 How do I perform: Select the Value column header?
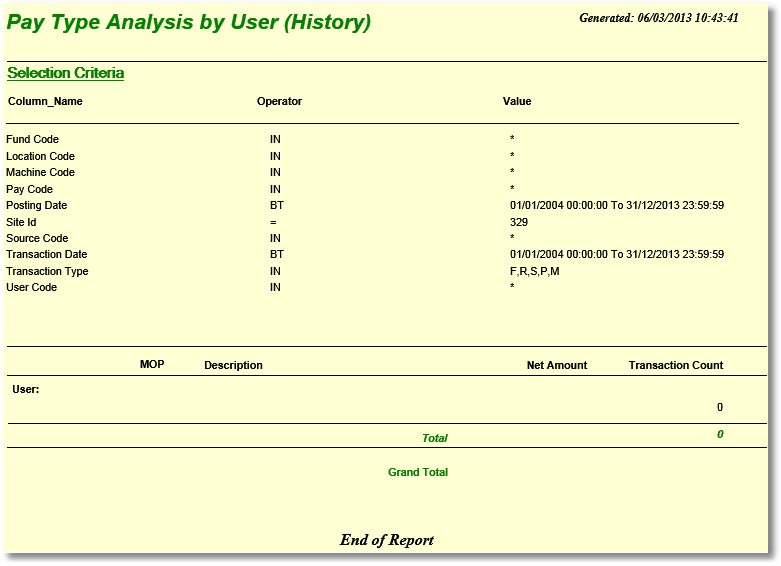pyautogui.click(x=517, y=101)
